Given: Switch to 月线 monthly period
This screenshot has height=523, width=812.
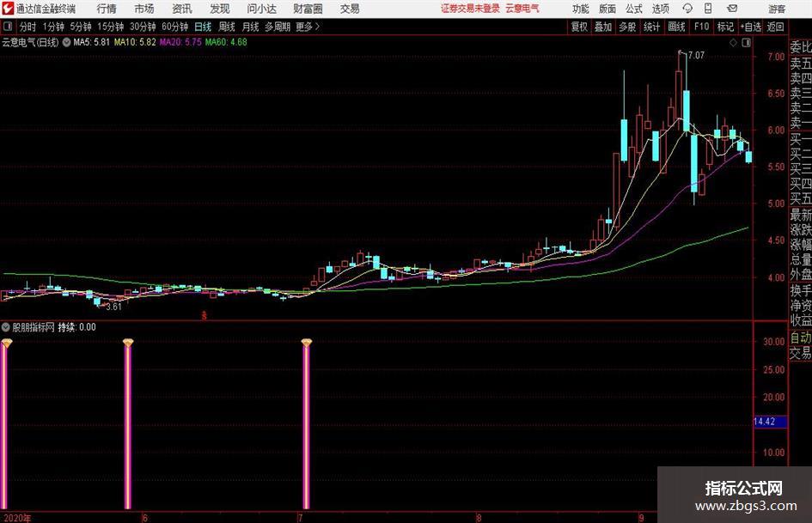Looking at the screenshot, I should coord(250,27).
